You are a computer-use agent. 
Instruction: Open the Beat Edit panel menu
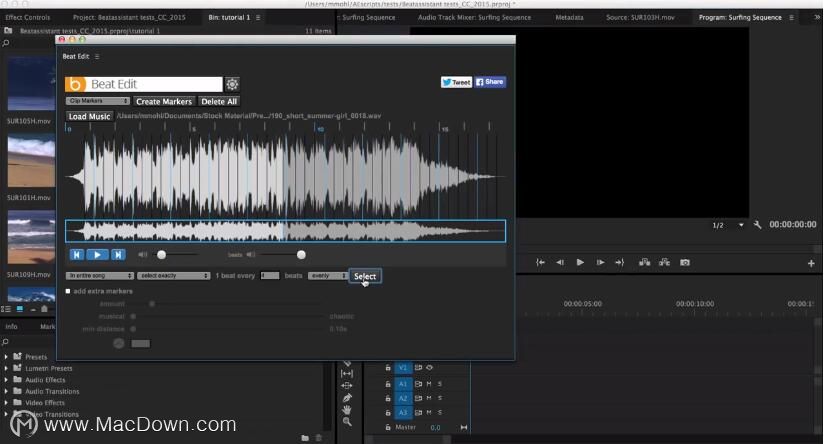97,56
